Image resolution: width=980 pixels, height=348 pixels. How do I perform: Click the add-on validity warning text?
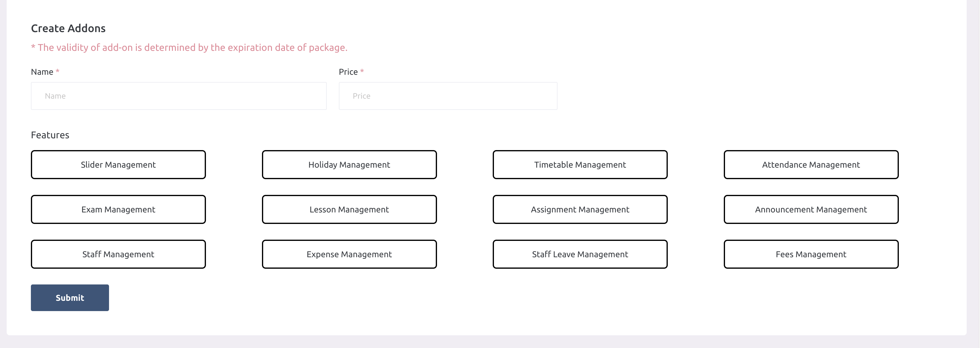[190, 48]
